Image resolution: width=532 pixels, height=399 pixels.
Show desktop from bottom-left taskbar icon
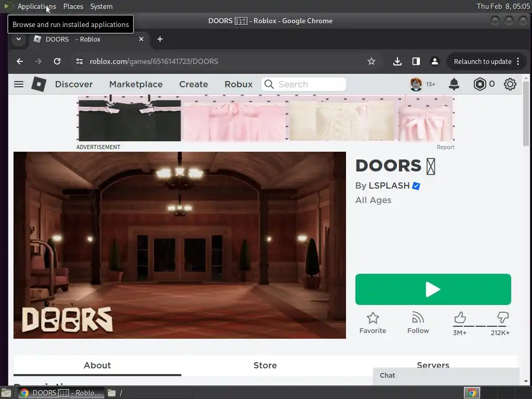click(6, 393)
